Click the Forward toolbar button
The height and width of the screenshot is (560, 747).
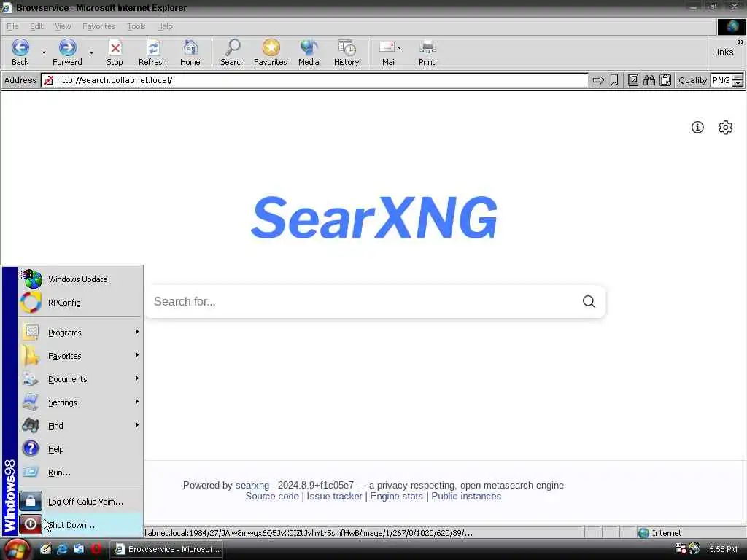pos(67,52)
